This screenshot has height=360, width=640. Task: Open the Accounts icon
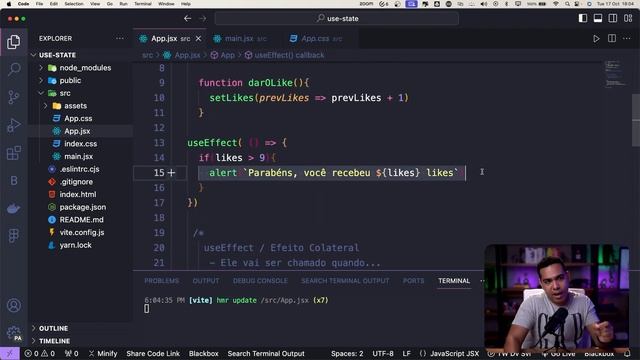[x=14, y=305]
